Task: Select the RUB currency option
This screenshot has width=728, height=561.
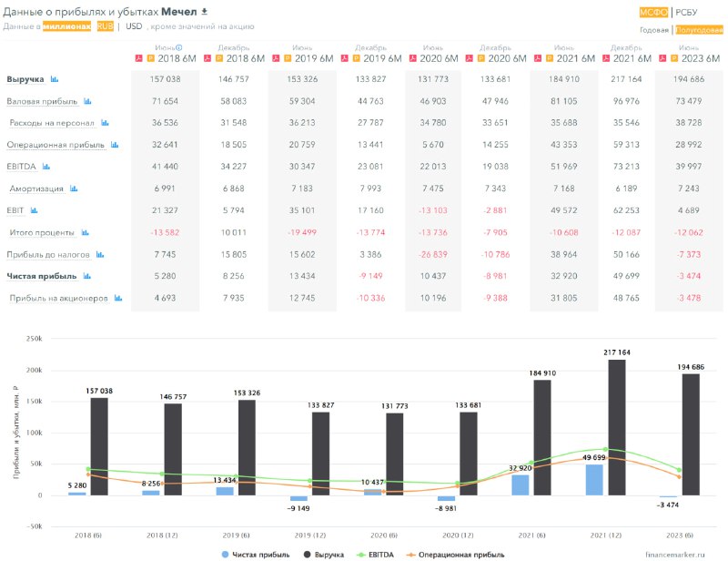Action: (x=105, y=26)
